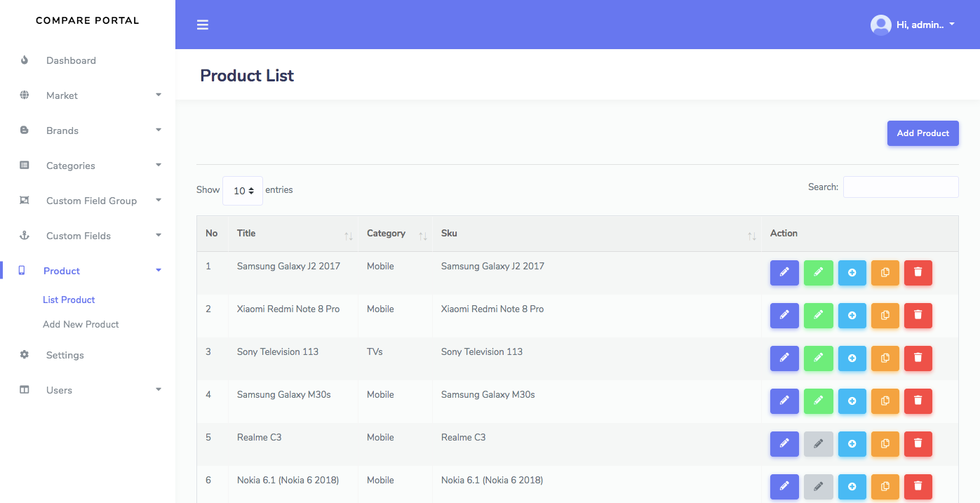Expand the Users sidebar menu
980x503 pixels.
point(88,390)
